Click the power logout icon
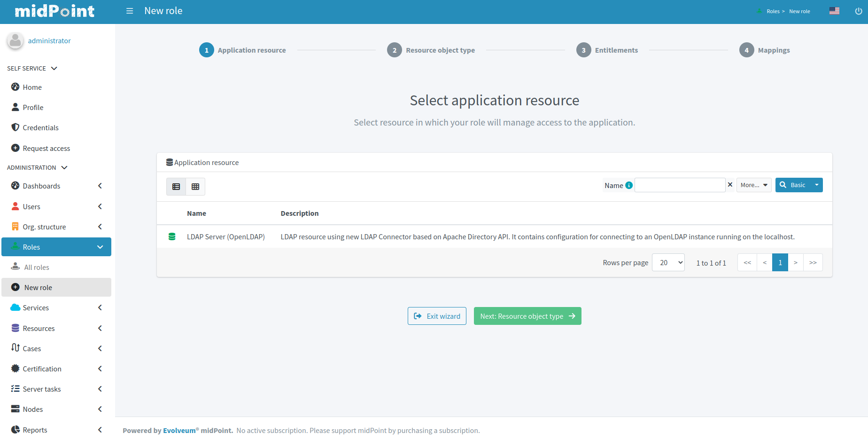 point(858,11)
